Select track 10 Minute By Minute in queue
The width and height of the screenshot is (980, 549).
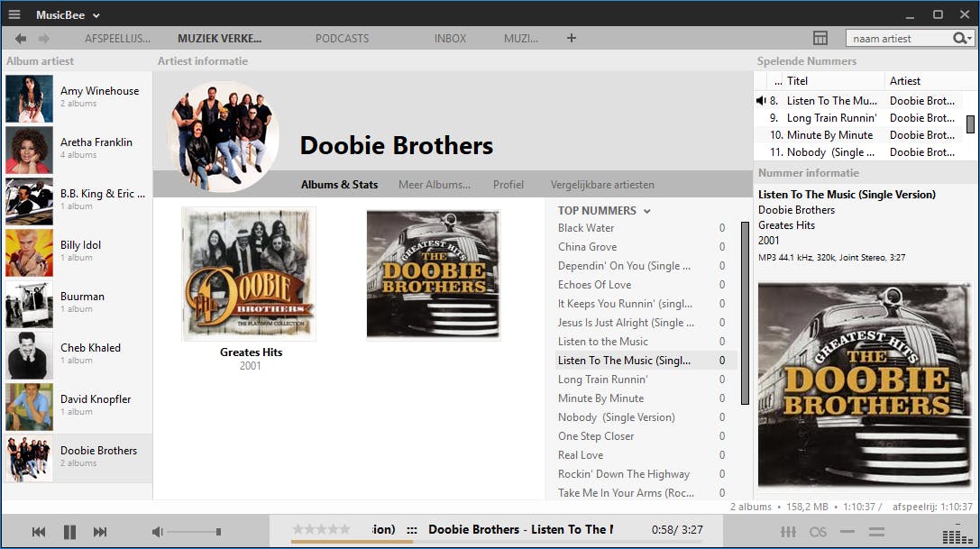pos(859,135)
